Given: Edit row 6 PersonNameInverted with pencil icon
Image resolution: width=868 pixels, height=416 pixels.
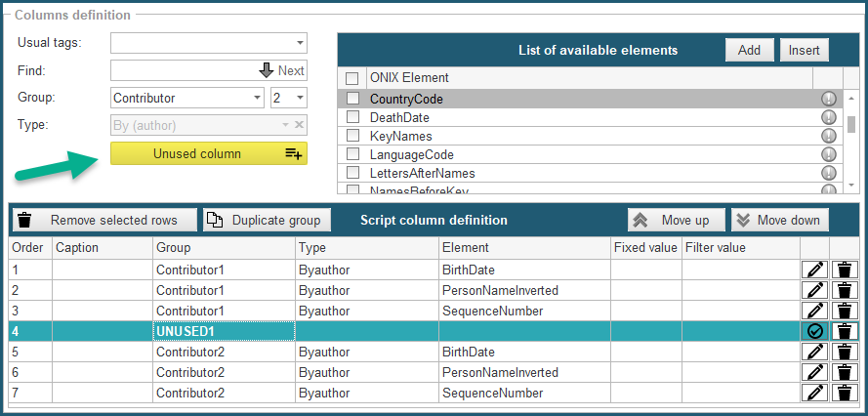Looking at the screenshot, I should coord(815,372).
